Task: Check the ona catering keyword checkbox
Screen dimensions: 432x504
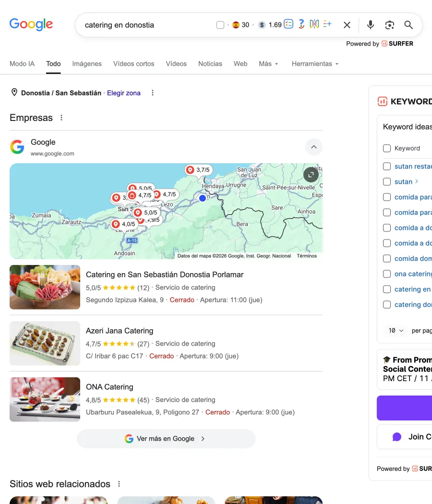Action: [387, 274]
